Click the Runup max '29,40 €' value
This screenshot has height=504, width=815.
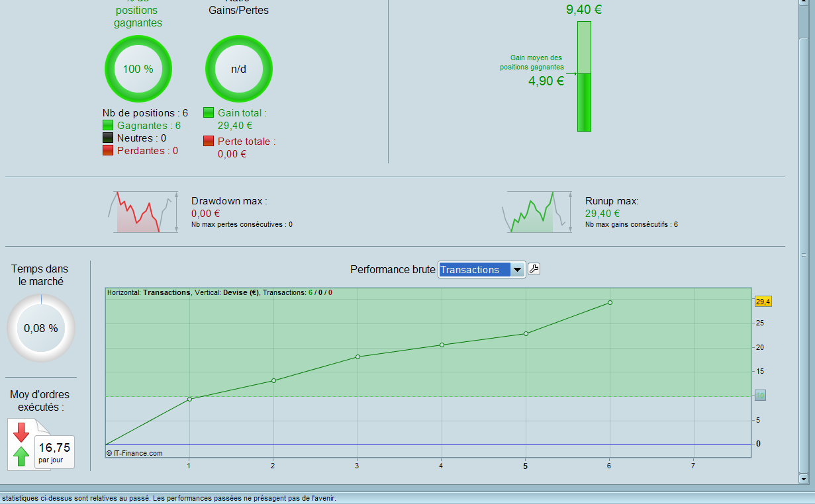pos(602,214)
